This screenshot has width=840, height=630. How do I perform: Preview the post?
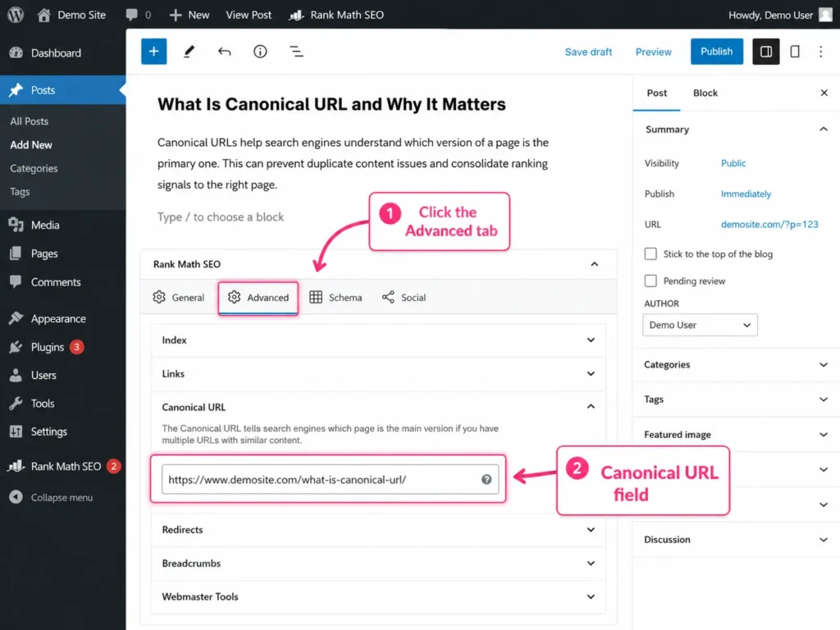pos(654,52)
